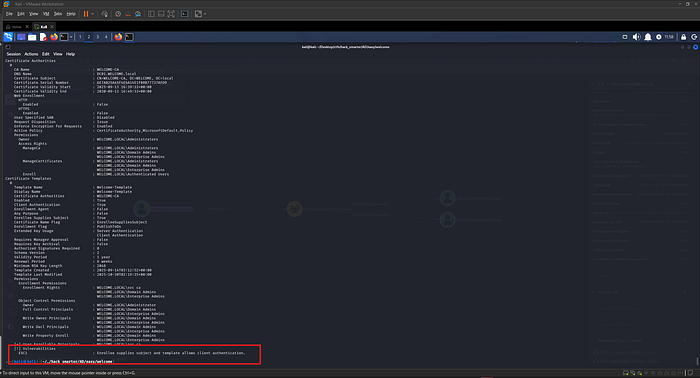Switch to workspace 3
700x378 pixels.
97,37
